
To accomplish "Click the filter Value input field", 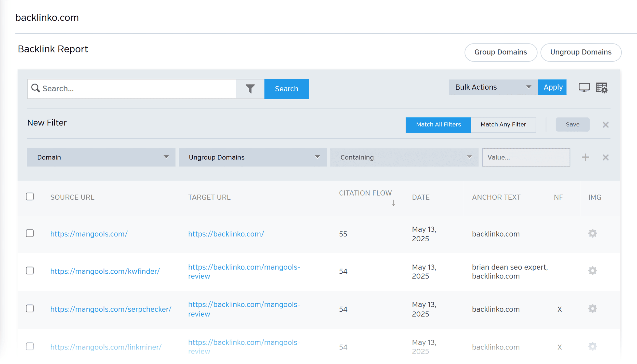I will point(526,157).
